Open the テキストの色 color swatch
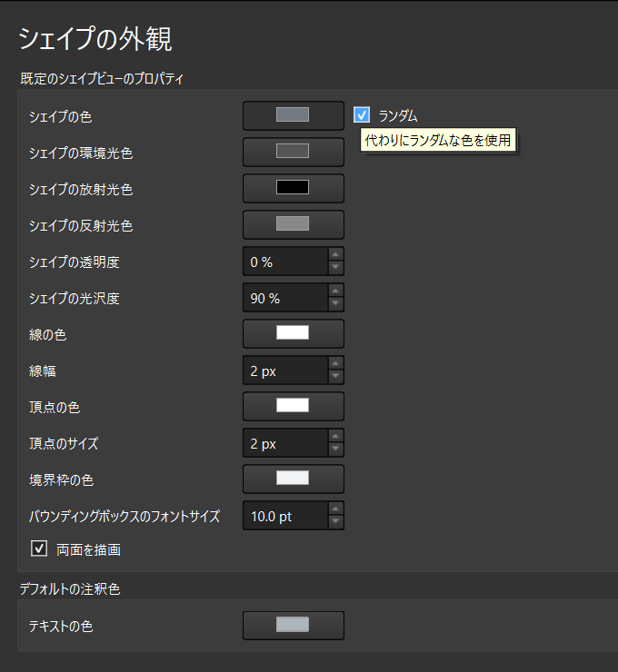 coord(294,626)
